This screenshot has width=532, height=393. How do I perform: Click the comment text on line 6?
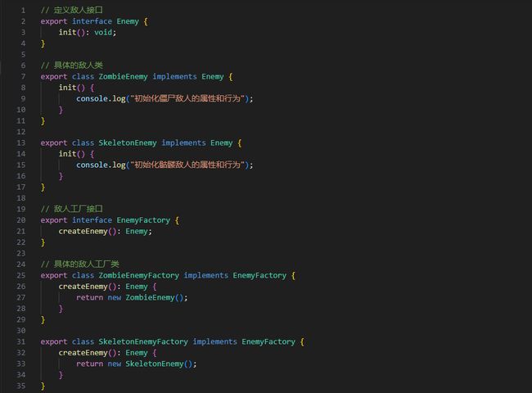[71, 65]
